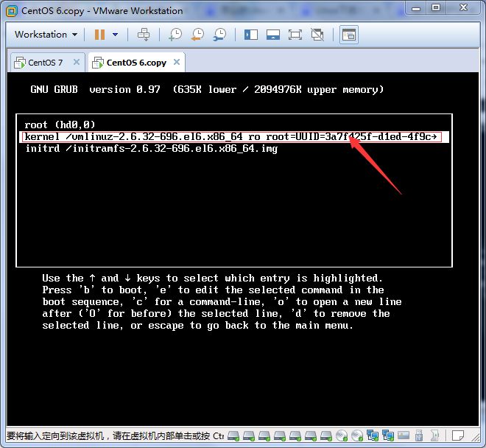Minimize the VMware Workstation window
The image size is (486, 448).
tap(416, 8)
